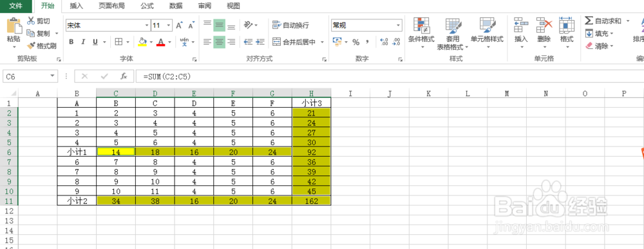Expand the Name Box C6 dropdown

coord(53,76)
